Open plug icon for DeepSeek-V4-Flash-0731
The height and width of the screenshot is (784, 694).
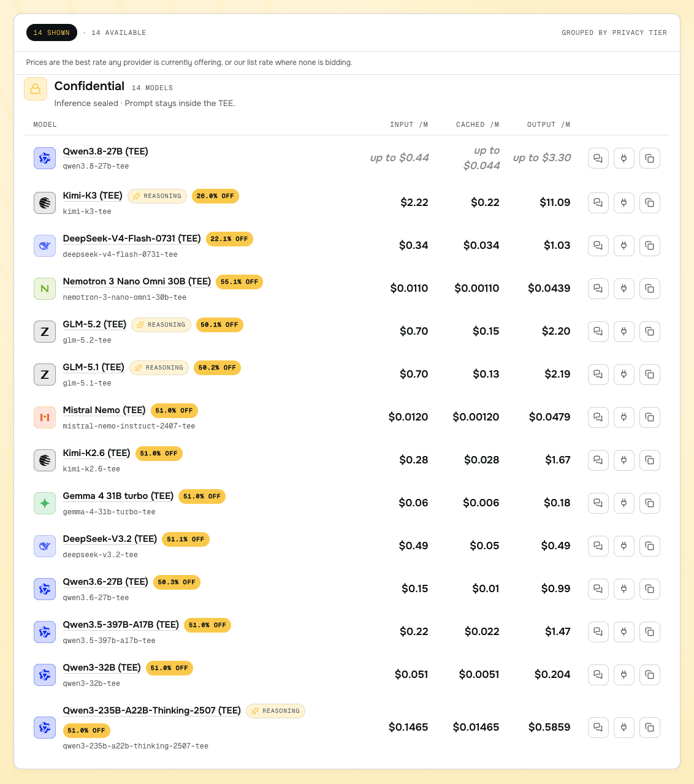pos(624,245)
